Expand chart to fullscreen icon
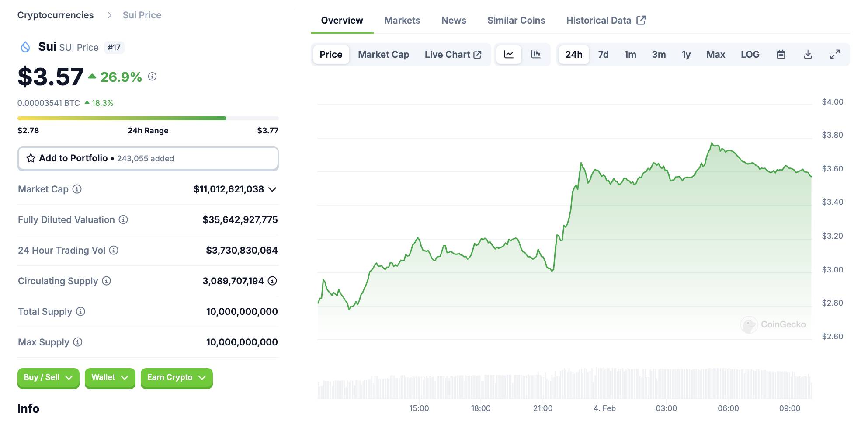 click(x=835, y=55)
